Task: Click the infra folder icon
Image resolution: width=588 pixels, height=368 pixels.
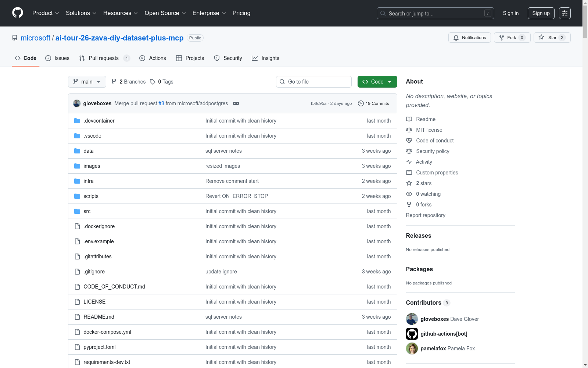Action: (x=77, y=181)
